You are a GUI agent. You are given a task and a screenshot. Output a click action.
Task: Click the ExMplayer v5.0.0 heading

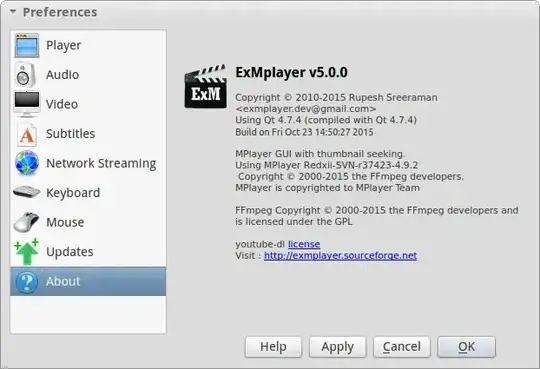coord(291,72)
